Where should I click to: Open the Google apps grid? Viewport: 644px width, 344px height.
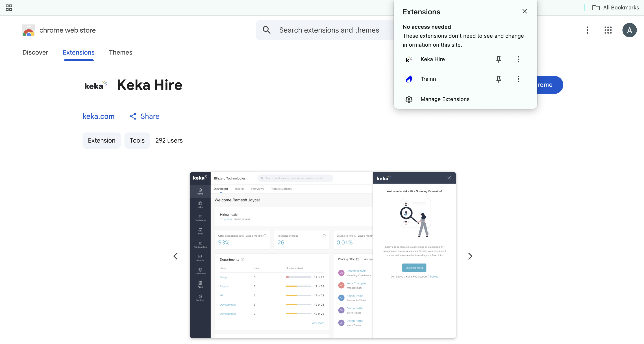click(x=608, y=30)
